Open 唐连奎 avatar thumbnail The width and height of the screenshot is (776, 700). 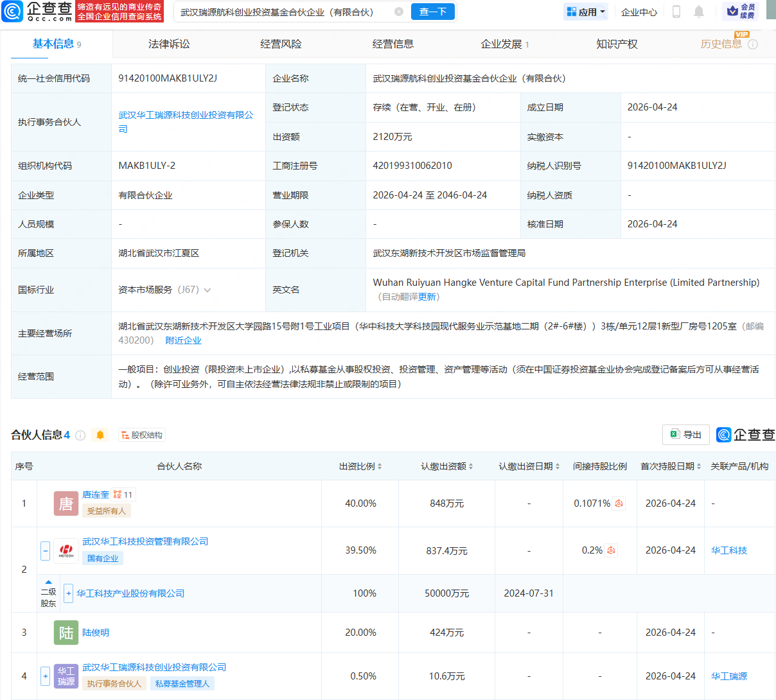click(x=66, y=503)
